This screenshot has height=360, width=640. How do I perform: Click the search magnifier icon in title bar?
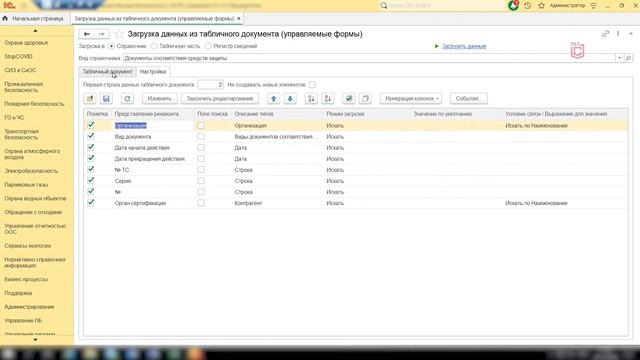coord(384,6)
